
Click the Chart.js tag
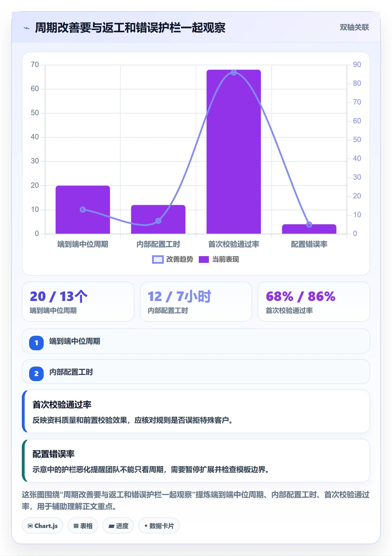(x=43, y=526)
